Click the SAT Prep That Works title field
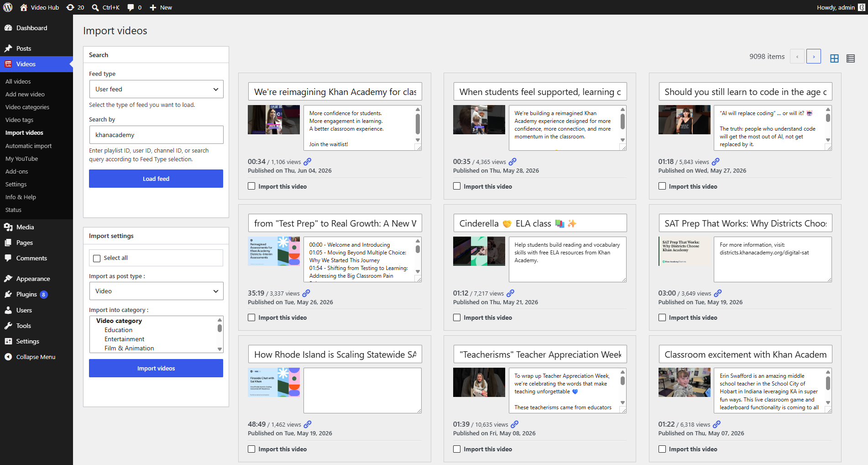The height and width of the screenshot is (465, 868). (745, 223)
